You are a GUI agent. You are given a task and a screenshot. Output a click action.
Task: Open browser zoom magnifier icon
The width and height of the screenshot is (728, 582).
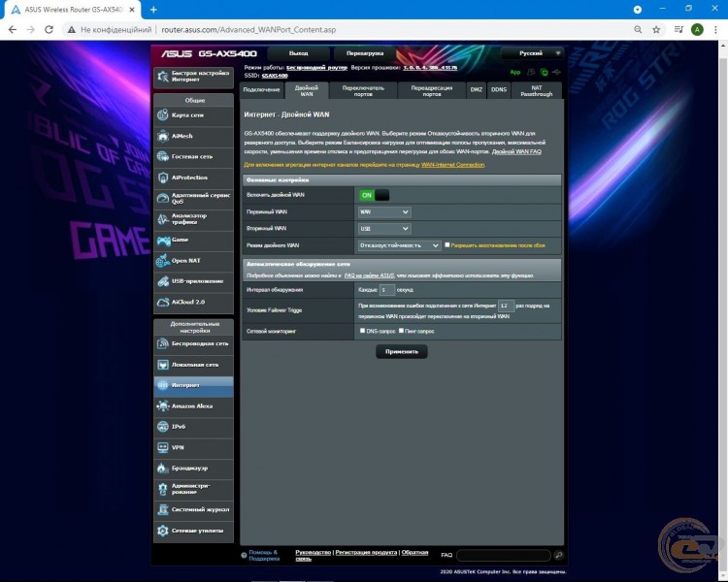638,30
